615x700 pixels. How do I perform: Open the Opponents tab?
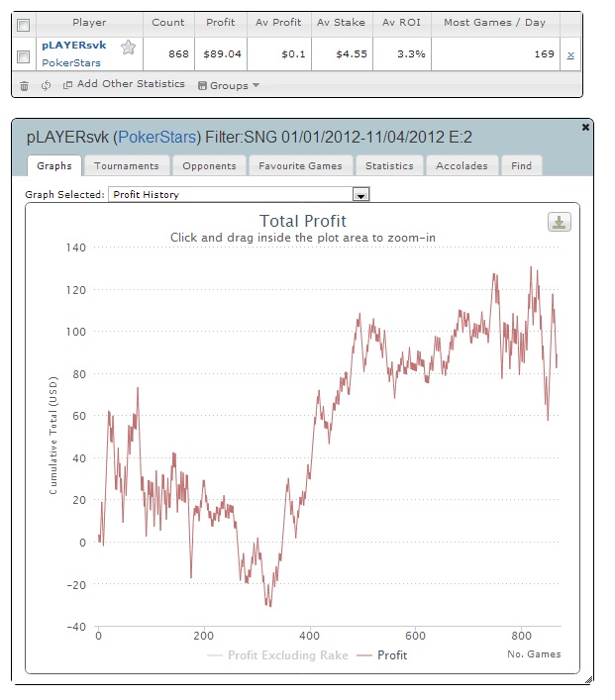(x=209, y=165)
